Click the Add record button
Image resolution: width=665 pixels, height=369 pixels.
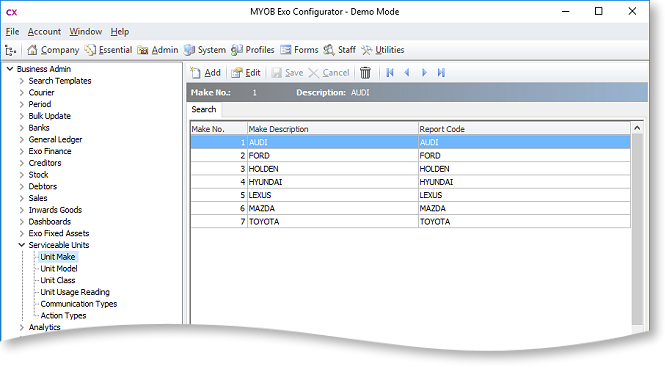tap(206, 73)
